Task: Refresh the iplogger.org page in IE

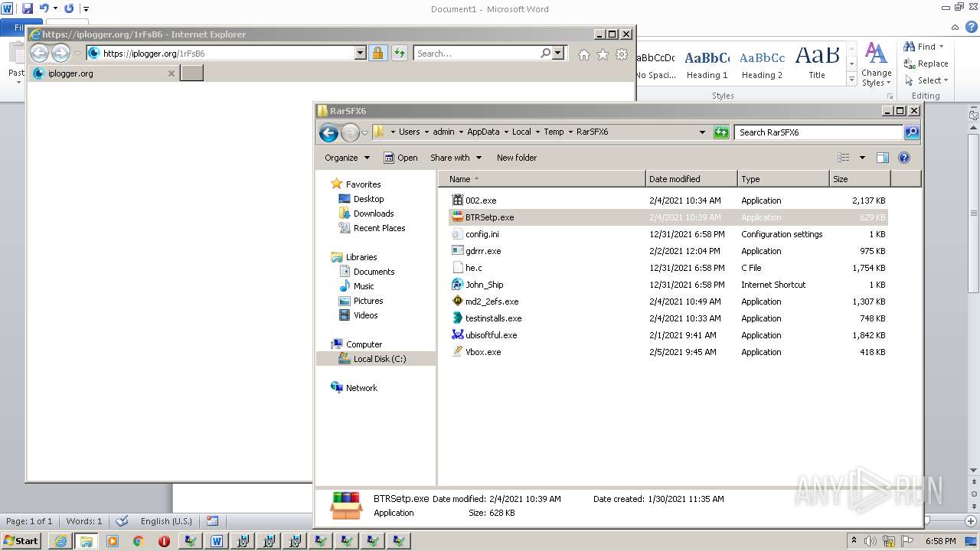Action: (399, 53)
